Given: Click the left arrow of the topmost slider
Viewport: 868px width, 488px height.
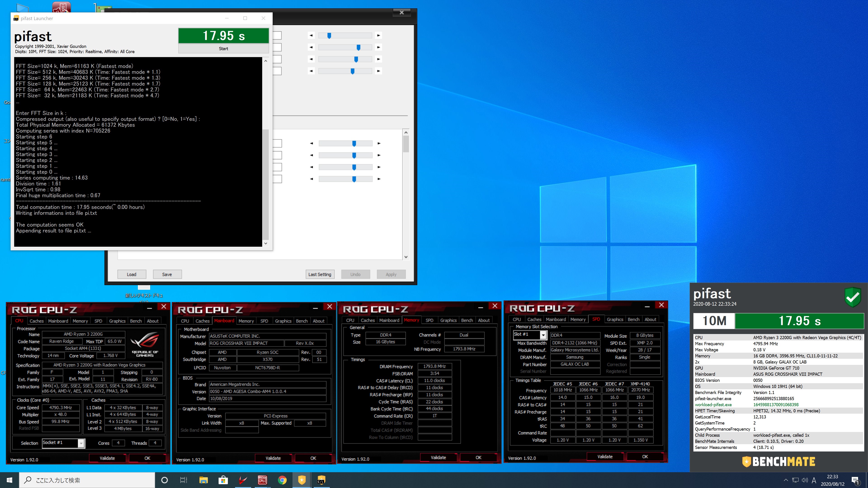Looking at the screenshot, I should coord(311,35).
